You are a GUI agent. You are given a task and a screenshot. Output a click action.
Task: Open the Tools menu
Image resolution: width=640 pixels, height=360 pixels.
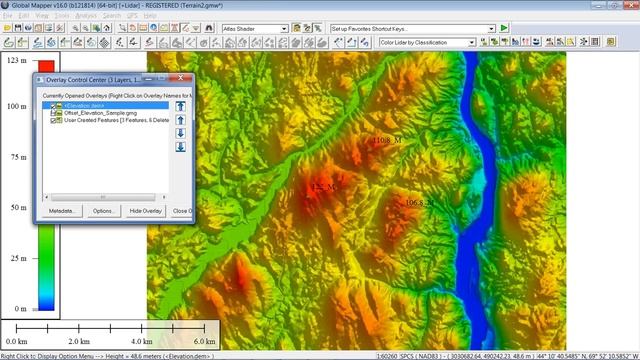tap(62, 16)
